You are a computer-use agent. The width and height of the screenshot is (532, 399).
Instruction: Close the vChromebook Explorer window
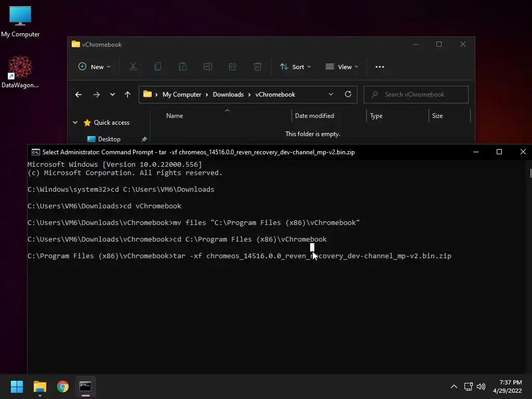tap(463, 45)
